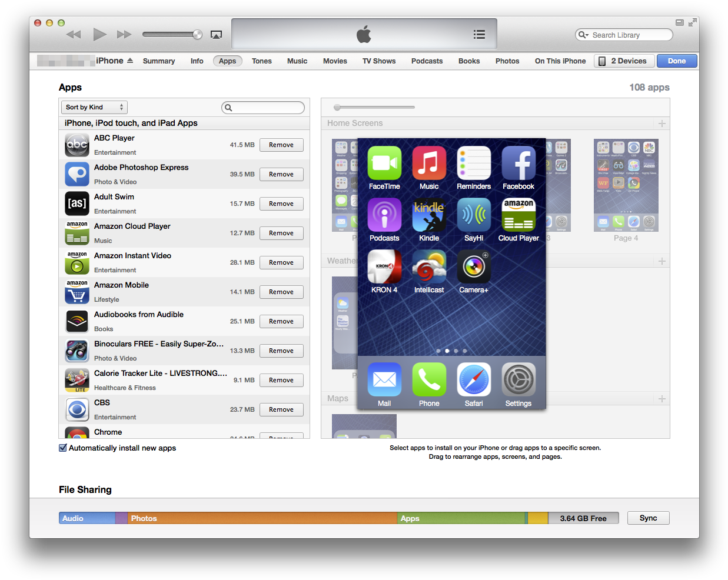Viewport: 728px width, 580px height.
Task: Open the FaceTime app icon
Action: click(x=384, y=163)
